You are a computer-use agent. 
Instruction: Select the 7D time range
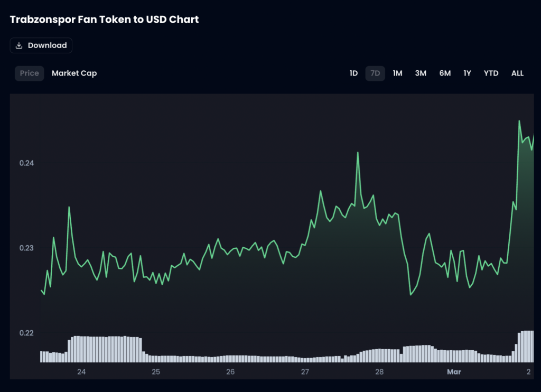tap(375, 73)
